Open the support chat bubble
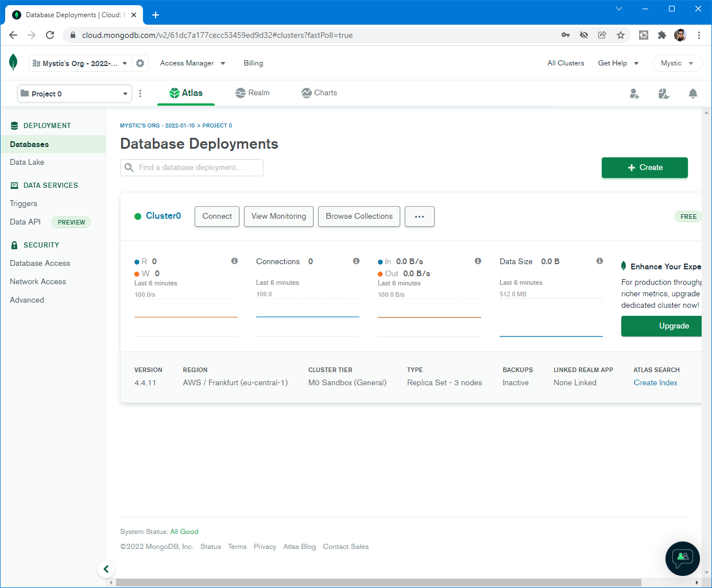 682,558
